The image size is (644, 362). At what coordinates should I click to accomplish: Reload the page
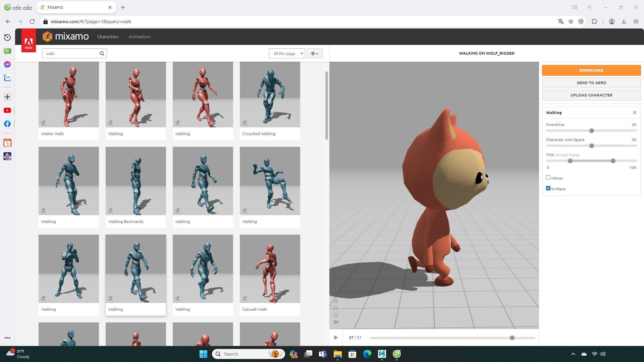pyautogui.click(x=32, y=21)
